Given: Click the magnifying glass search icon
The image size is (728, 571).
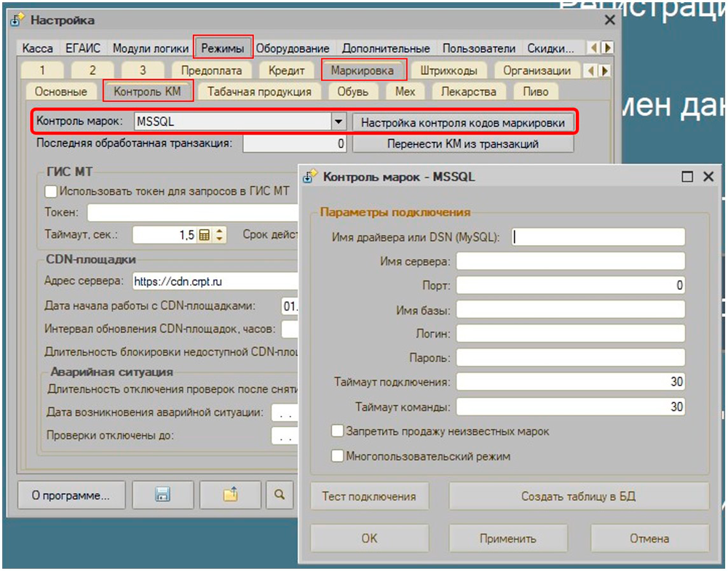Looking at the screenshot, I should click(279, 495).
